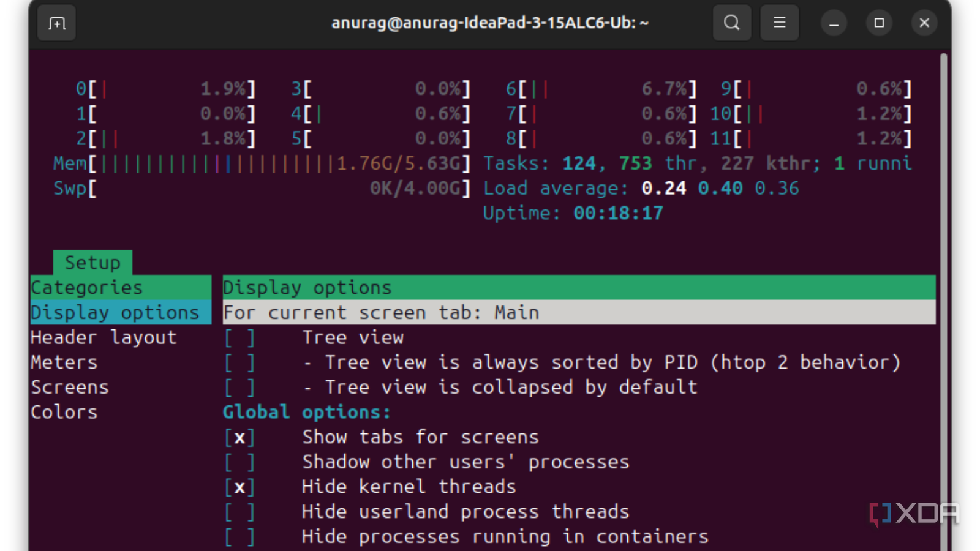This screenshot has height=551, width=980.
Task: Uncheck Show tabs for screens
Action: click(239, 438)
